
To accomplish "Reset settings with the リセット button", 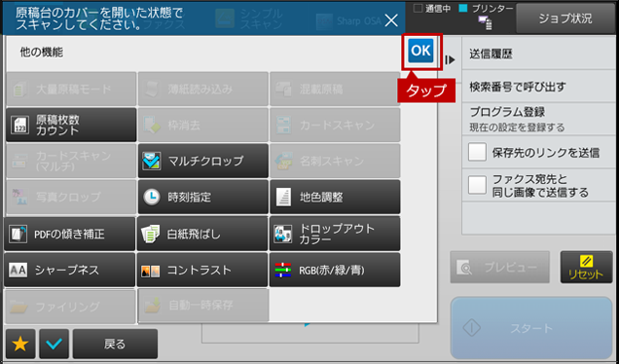I will point(586,268).
